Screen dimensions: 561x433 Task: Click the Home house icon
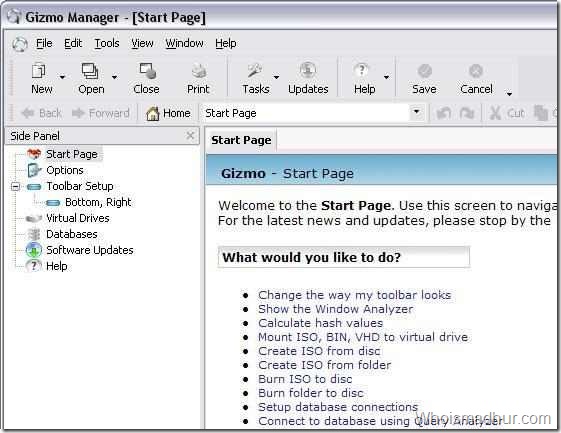pos(153,113)
